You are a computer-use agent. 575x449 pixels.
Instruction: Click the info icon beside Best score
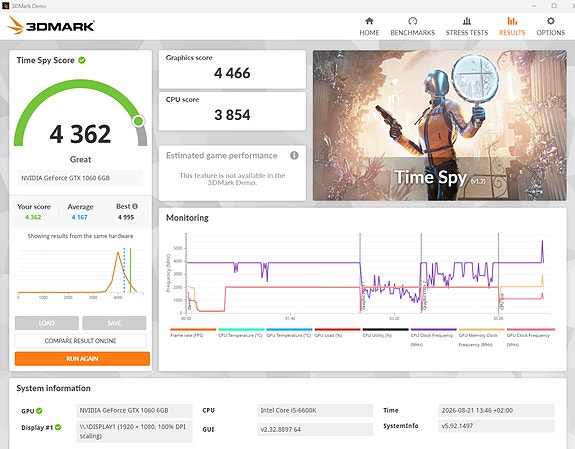click(135, 206)
